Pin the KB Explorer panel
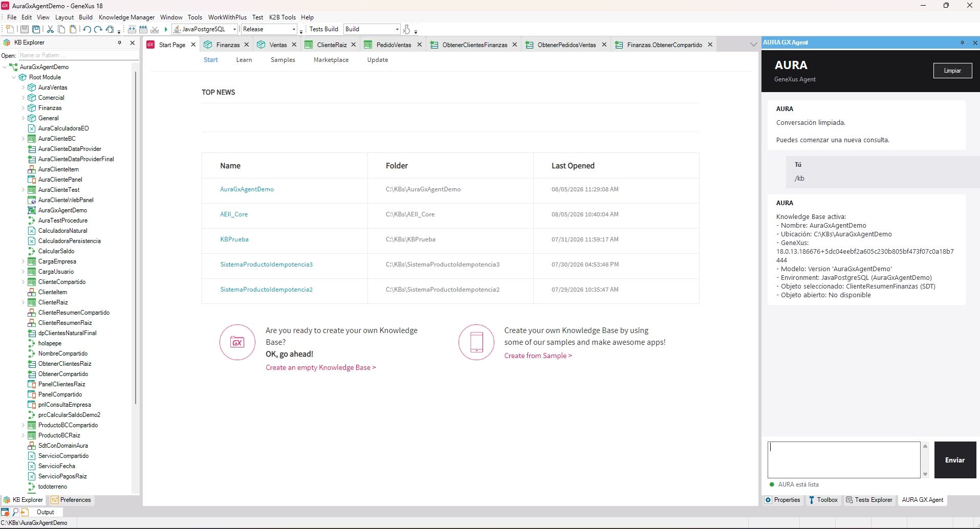 (x=120, y=42)
